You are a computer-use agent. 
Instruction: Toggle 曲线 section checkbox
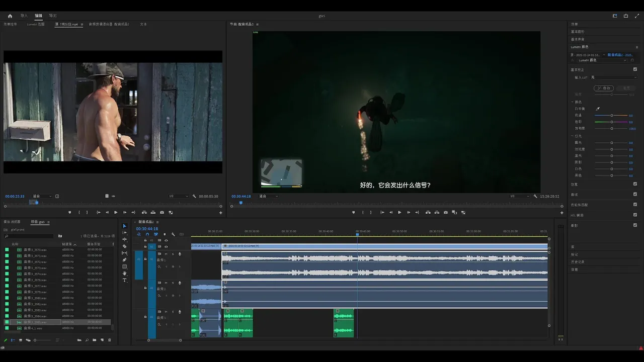click(635, 194)
